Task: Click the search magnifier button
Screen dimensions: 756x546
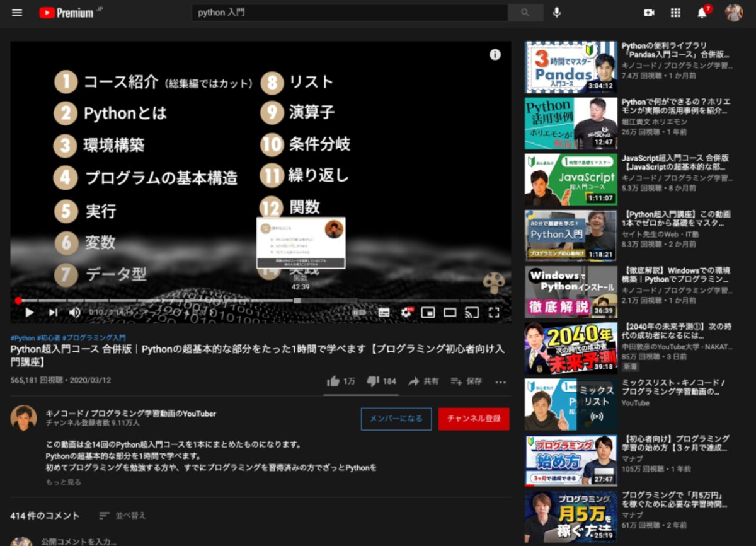Action: 525,13
